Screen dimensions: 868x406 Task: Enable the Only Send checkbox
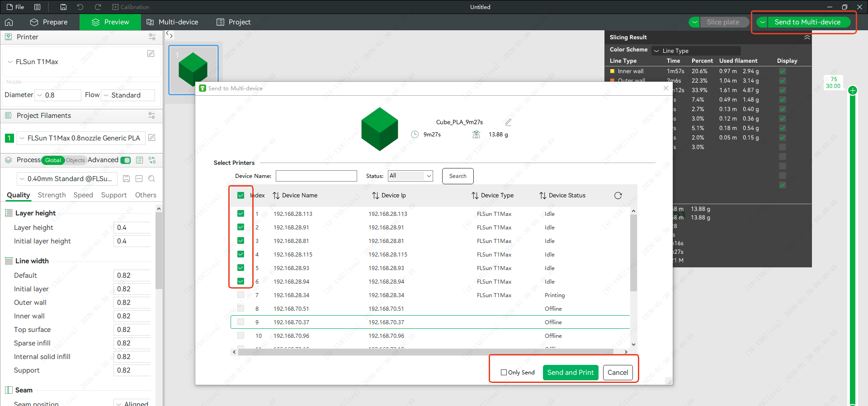pyautogui.click(x=504, y=373)
